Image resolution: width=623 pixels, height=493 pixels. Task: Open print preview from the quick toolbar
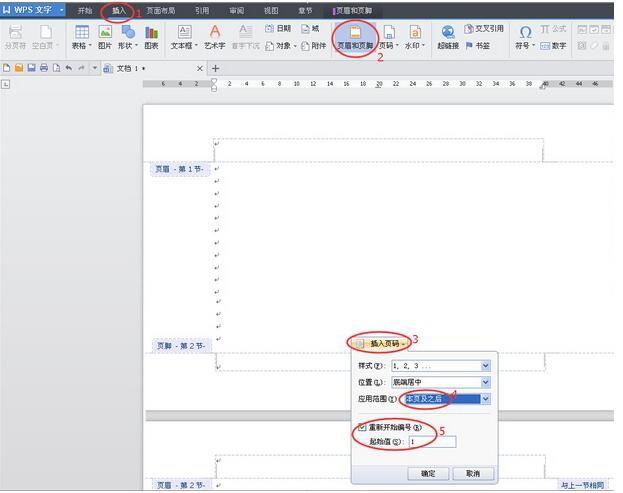click(56, 68)
